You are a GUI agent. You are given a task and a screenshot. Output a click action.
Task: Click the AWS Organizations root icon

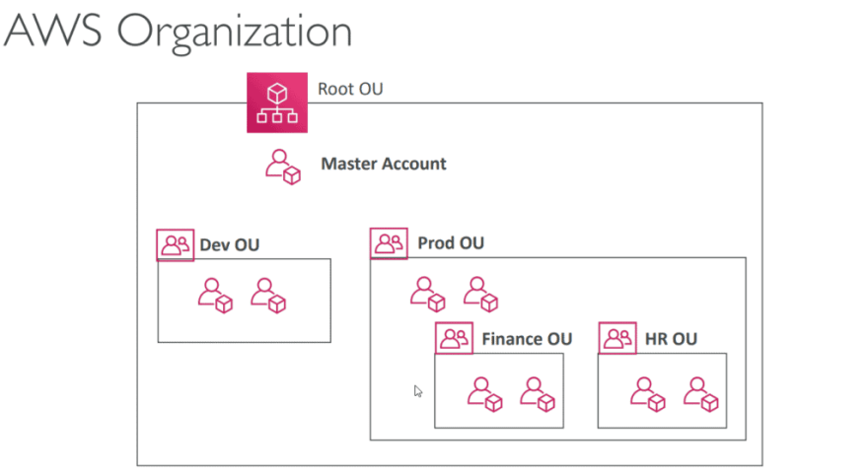277,102
